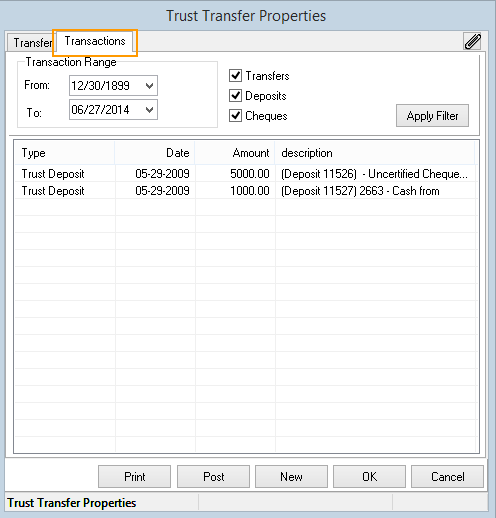Click description cell Deposit 11526 Uncertified Cheque
The image size is (496, 518).
pyautogui.click(x=374, y=174)
